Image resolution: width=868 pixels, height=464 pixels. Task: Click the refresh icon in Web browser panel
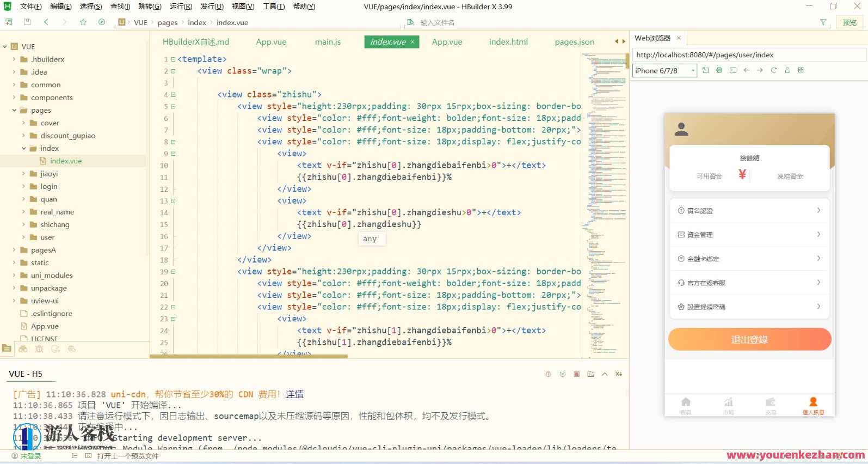click(773, 70)
